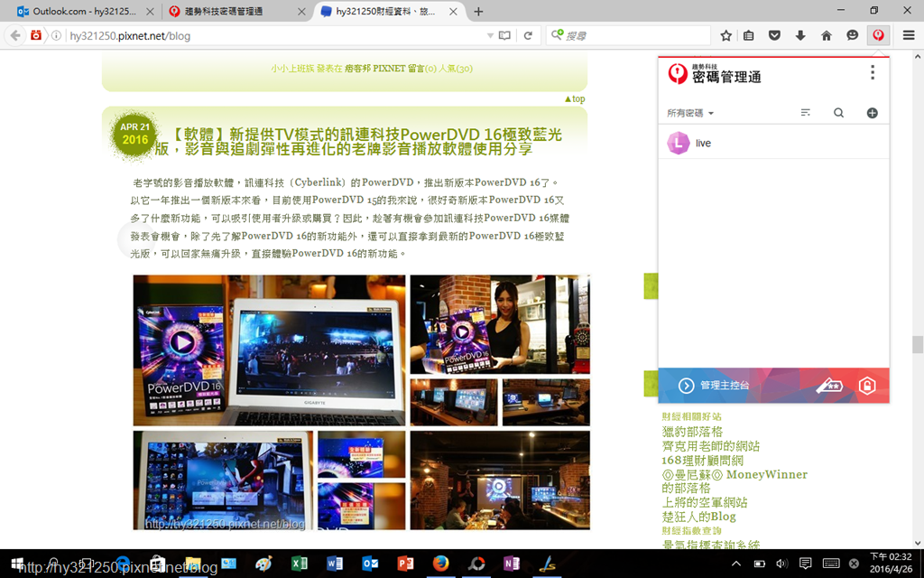Search saved passwords in the panel
Image resolution: width=924 pixels, height=578 pixels.
pos(838,113)
